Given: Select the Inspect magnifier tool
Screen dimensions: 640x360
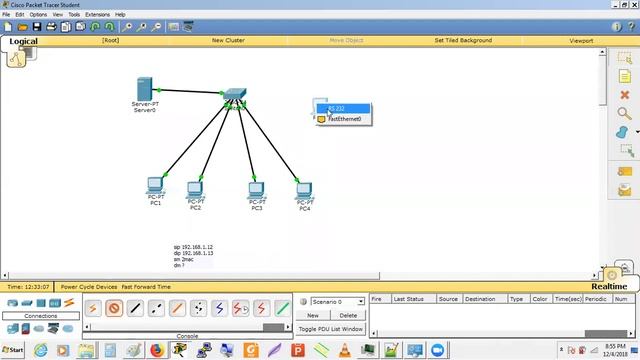Looking at the screenshot, I should point(624,113).
